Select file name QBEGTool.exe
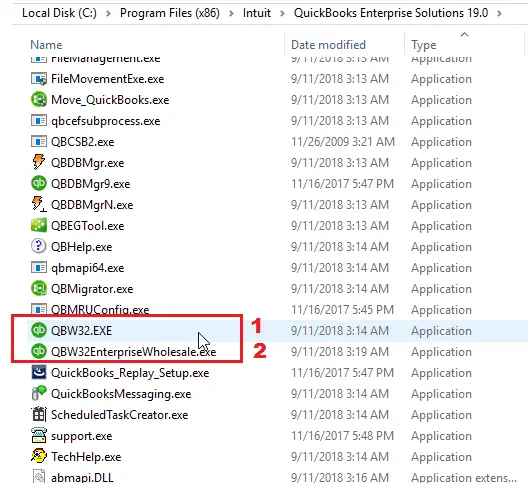528x490 pixels. tap(87, 226)
